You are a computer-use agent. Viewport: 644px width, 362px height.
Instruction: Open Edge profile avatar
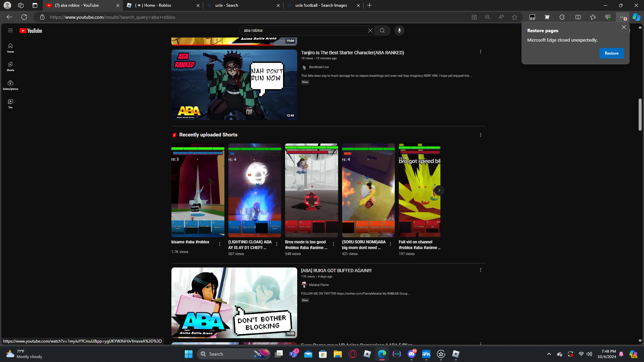[7, 5]
